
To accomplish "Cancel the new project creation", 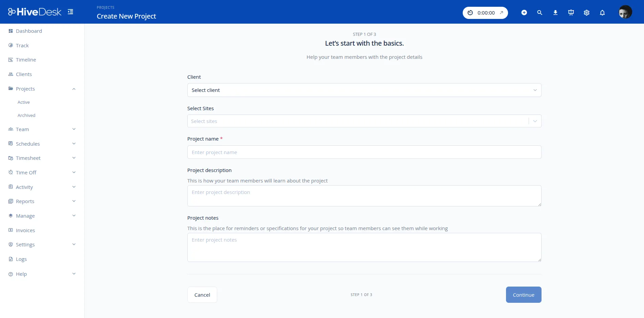I will 202,294.
